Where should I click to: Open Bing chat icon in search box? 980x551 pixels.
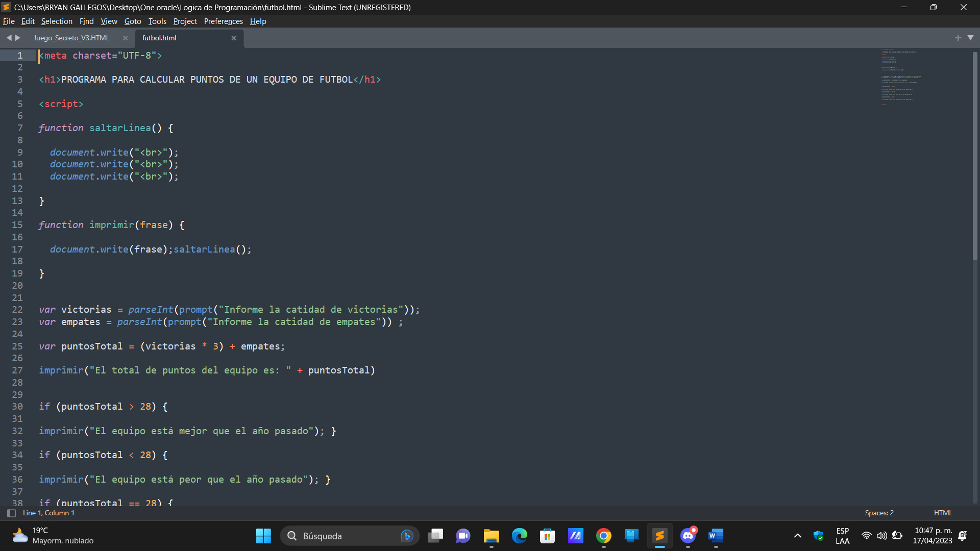[x=407, y=536]
